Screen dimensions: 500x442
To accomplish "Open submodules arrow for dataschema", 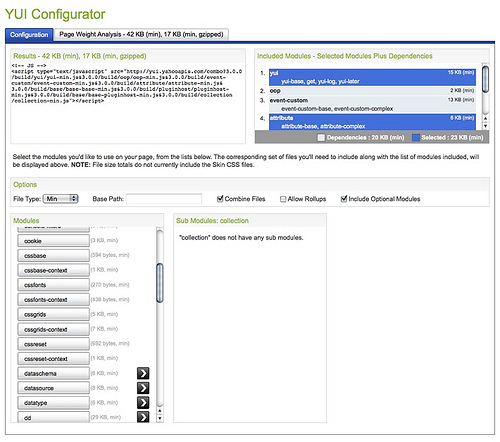I will (x=143, y=373).
